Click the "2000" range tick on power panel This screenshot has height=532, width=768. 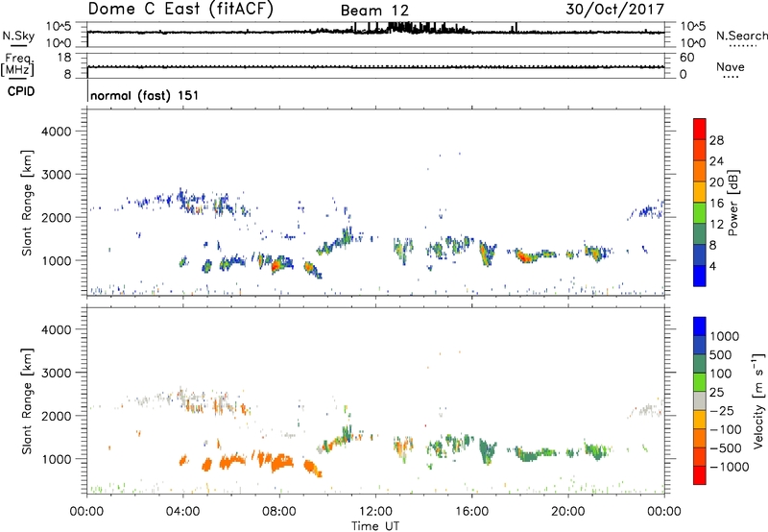pyautogui.click(x=57, y=217)
